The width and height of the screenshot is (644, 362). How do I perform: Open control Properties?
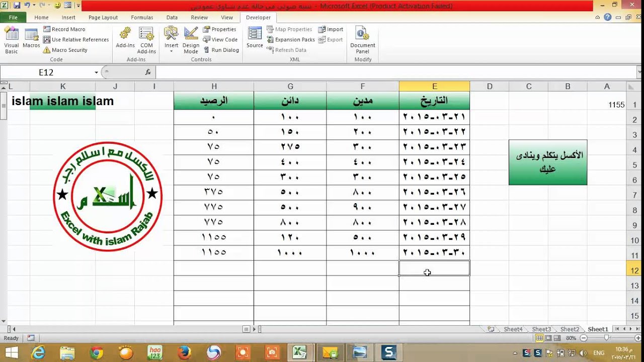[x=219, y=29]
